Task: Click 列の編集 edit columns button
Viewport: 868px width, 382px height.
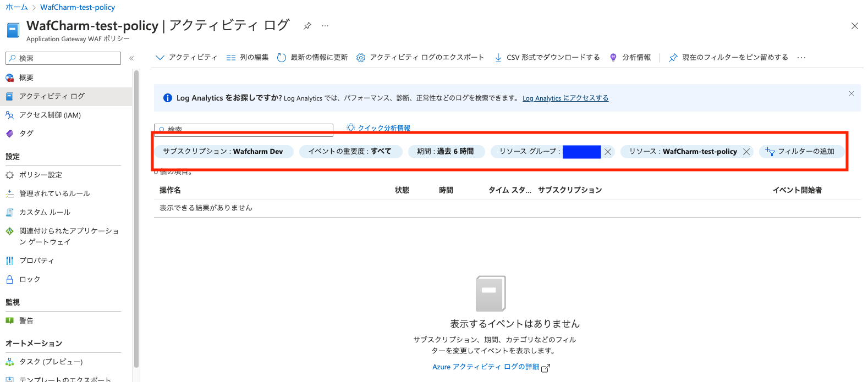Action: coord(248,57)
